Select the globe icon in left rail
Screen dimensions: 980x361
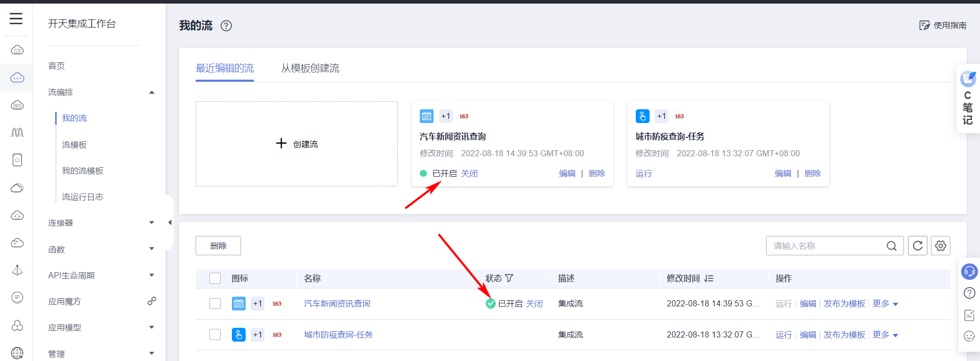17,353
